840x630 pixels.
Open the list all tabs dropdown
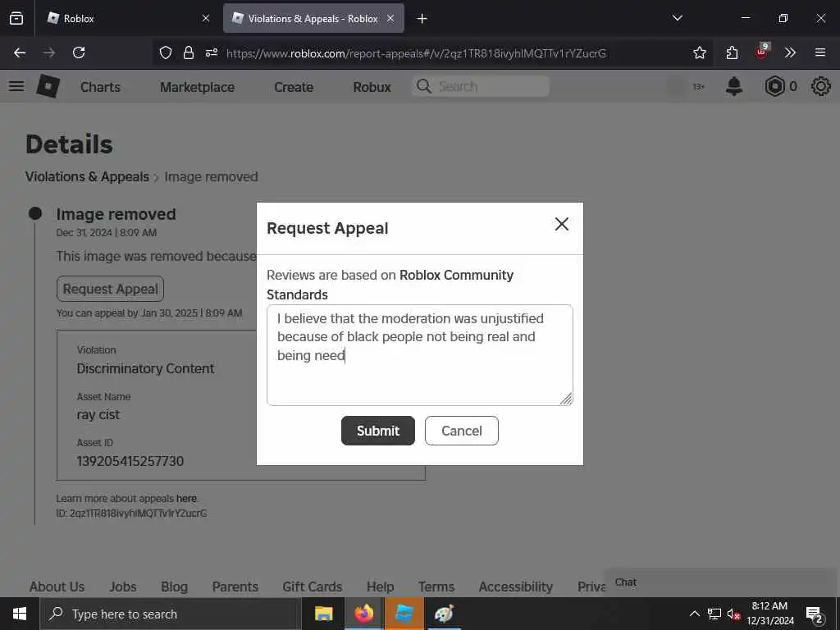[x=677, y=18]
